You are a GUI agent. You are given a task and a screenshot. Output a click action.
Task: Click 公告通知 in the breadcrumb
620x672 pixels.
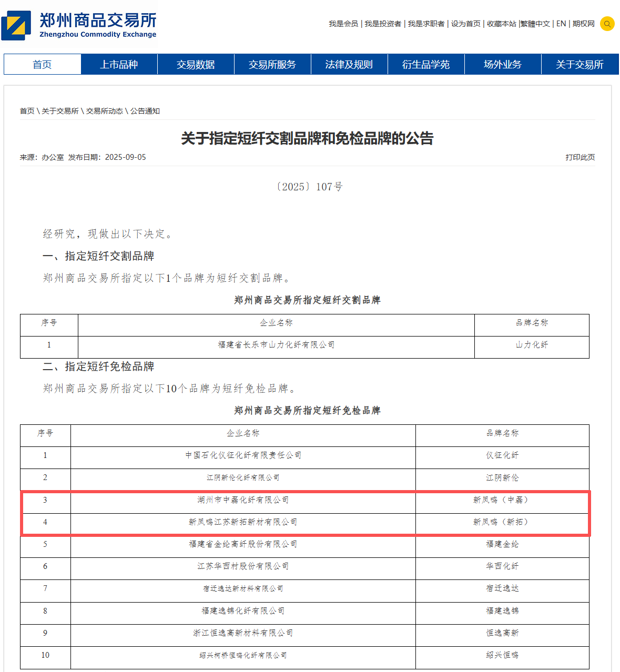145,111
